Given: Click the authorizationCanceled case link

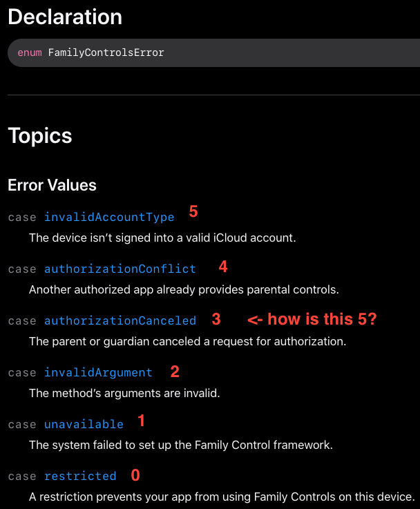Looking at the screenshot, I should click(x=120, y=320).
